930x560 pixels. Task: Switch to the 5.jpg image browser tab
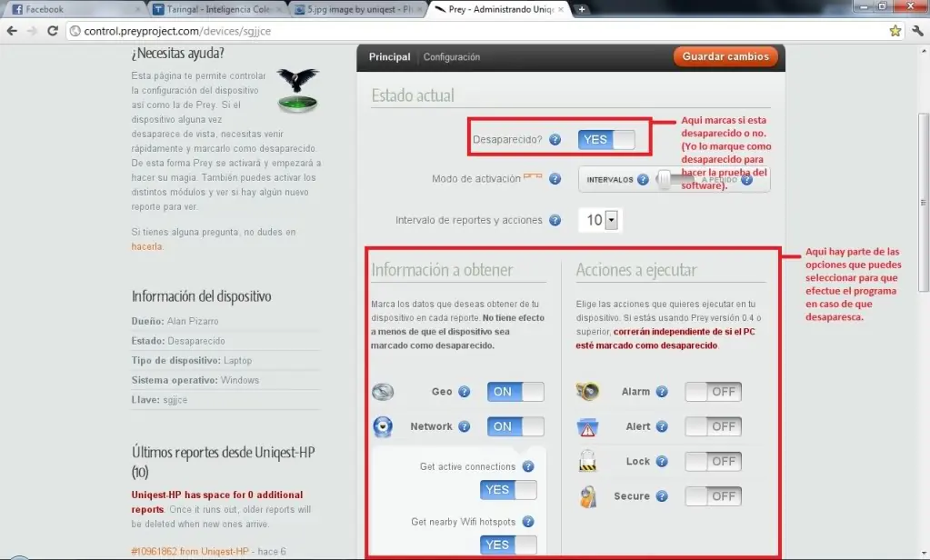click(358, 9)
